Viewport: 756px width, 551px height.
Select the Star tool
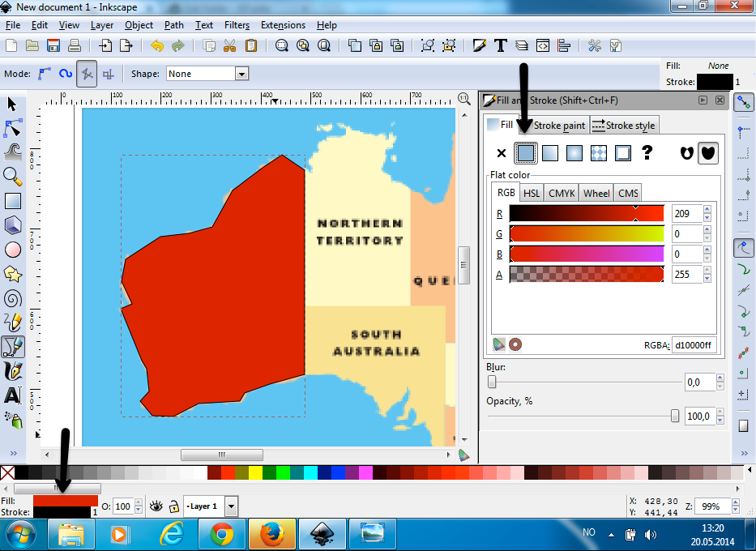[13, 274]
